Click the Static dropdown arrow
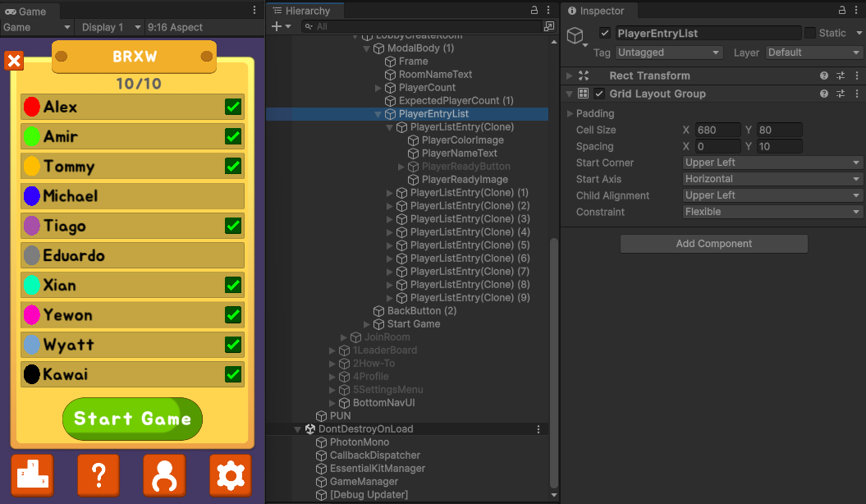This screenshot has width=866, height=504. pos(859,33)
